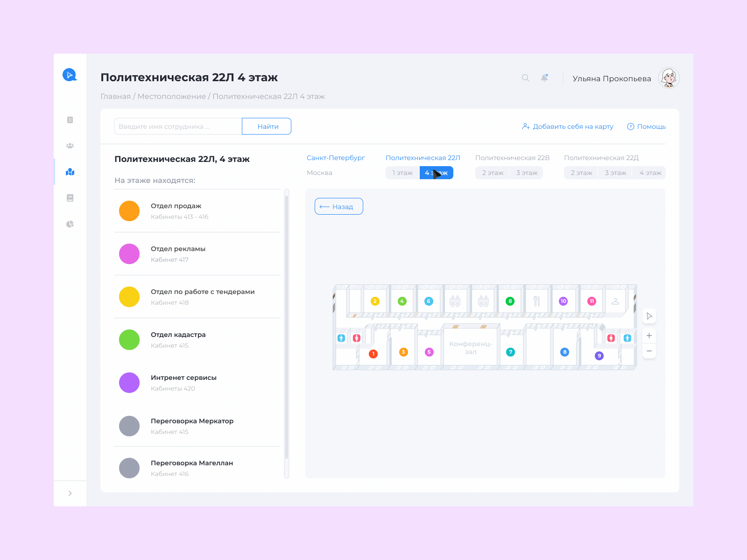Select Интренет сервисы list item

tap(197, 383)
